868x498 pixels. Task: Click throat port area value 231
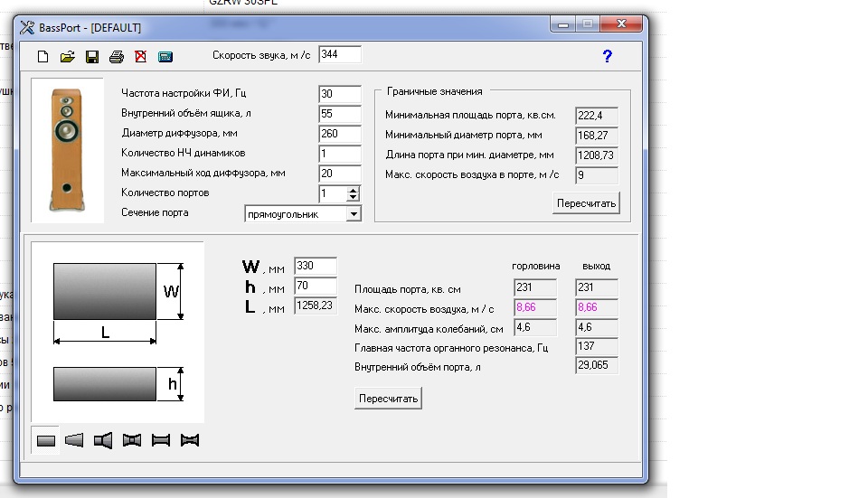click(535, 287)
